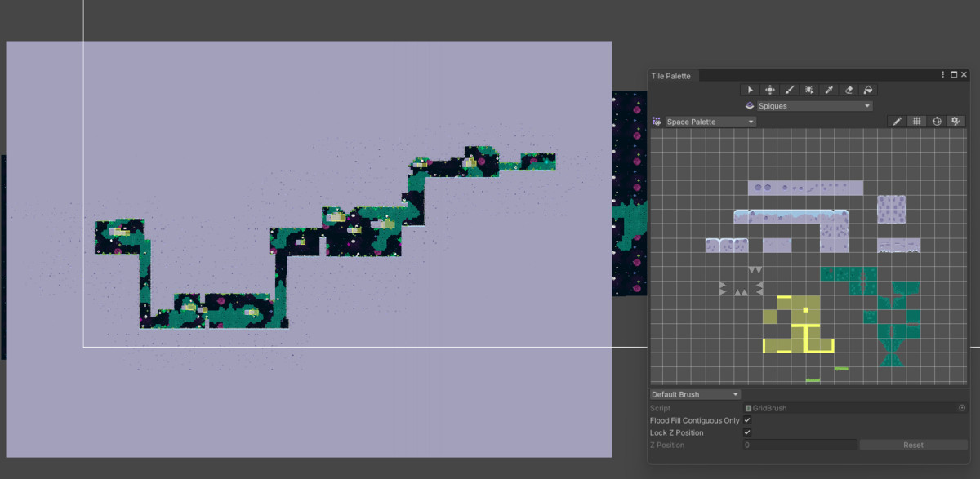
Task: Select the arrow Select tool
Action: (750, 89)
